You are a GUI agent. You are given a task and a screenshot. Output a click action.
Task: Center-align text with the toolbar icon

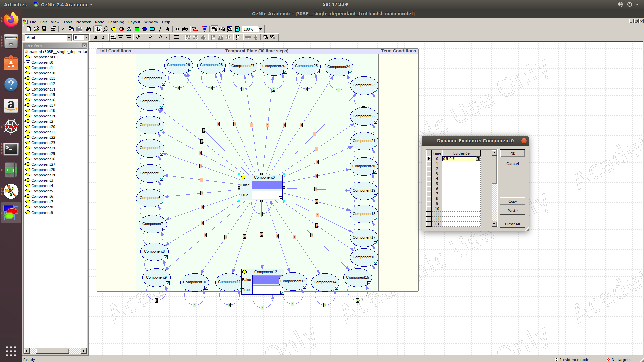121,37
